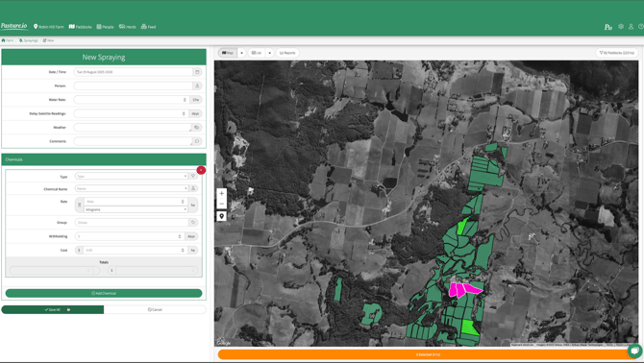This screenshot has height=363, width=644.
Task: Open the Reports view
Action: pyautogui.click(x=287, y=53)
